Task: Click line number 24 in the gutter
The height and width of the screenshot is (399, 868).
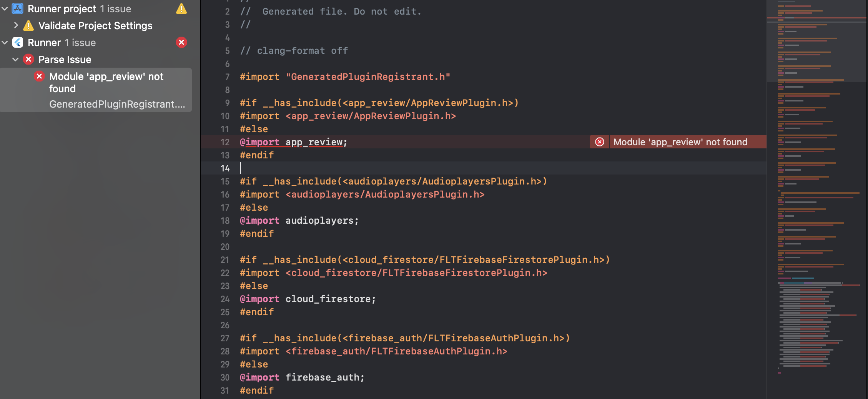Action: click(x=225, y=299)
